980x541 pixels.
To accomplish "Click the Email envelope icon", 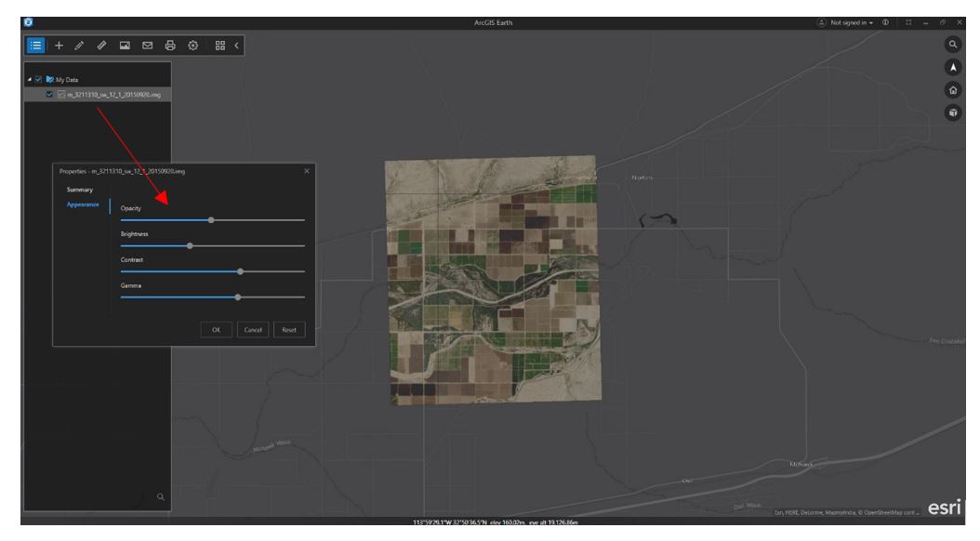I will 148,46.
